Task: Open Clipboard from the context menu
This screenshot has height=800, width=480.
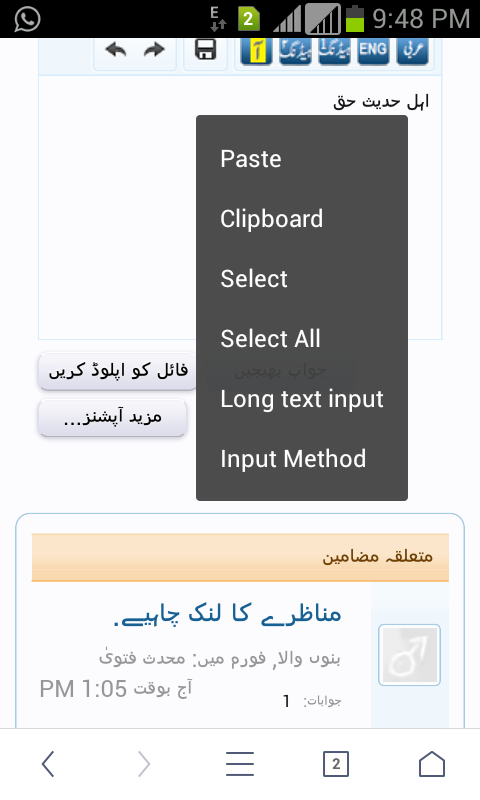Action: pyautogui.click(x=302, y=219)
